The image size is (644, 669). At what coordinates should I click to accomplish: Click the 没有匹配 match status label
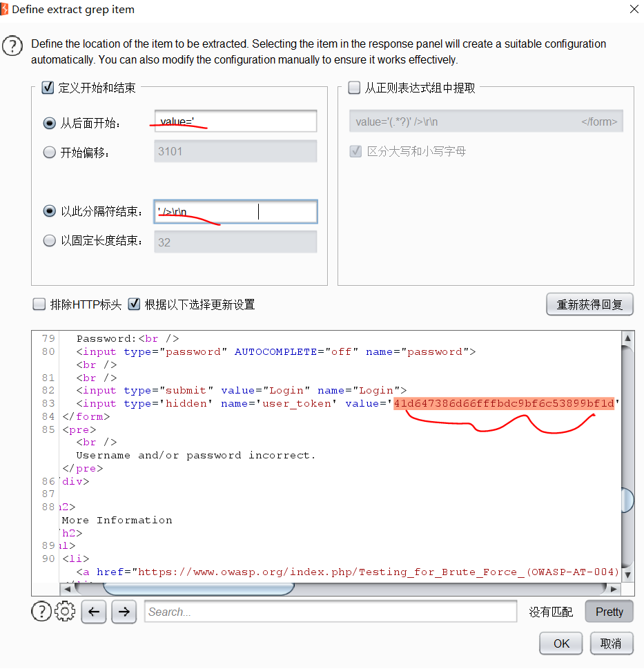[551, 612]
